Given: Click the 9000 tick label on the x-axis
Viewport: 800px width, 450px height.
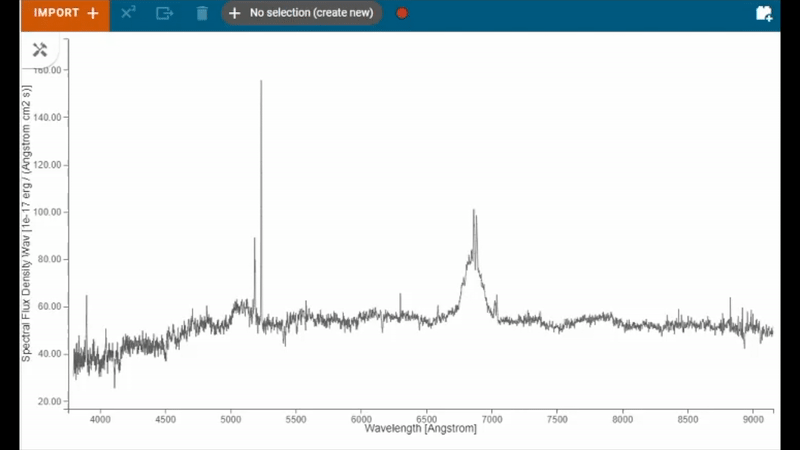Looking at the screenshot, I should [753, 419].
